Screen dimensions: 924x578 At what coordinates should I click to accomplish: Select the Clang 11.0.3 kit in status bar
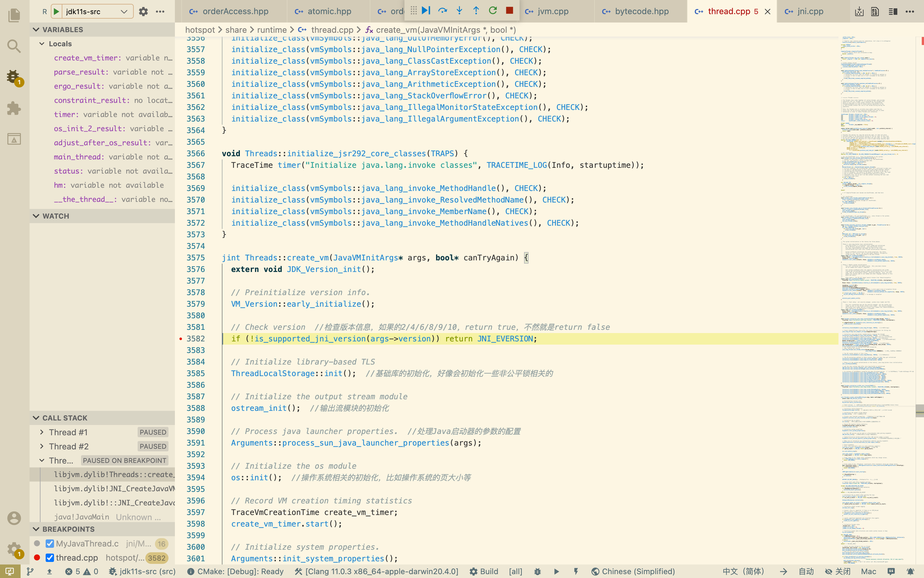click(376, 571)
